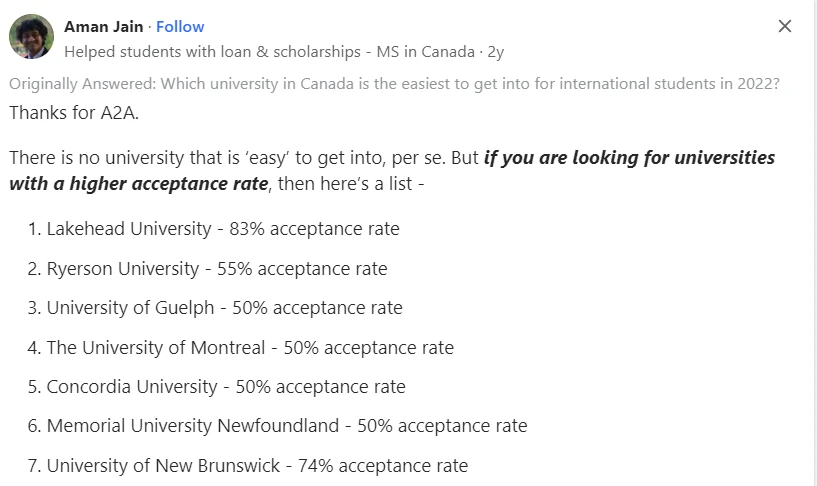Click the Thanks for A2A line
817x486 pixels.
tap(74, 113)
